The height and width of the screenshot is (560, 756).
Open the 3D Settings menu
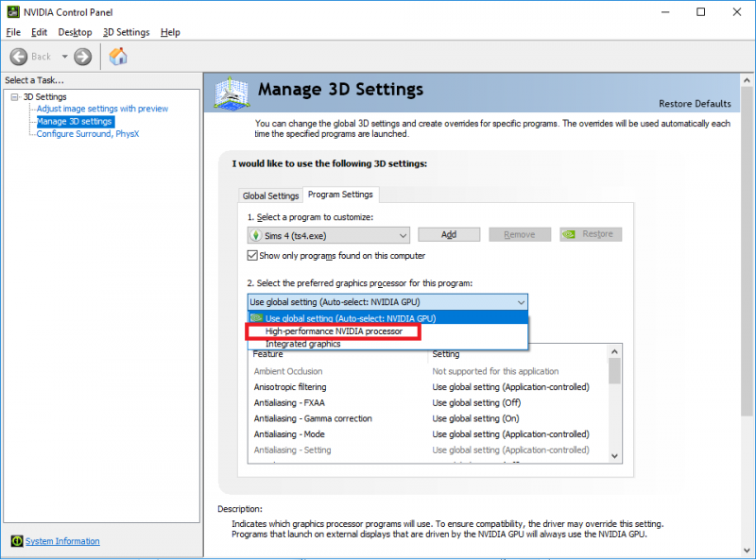[126, 31]
